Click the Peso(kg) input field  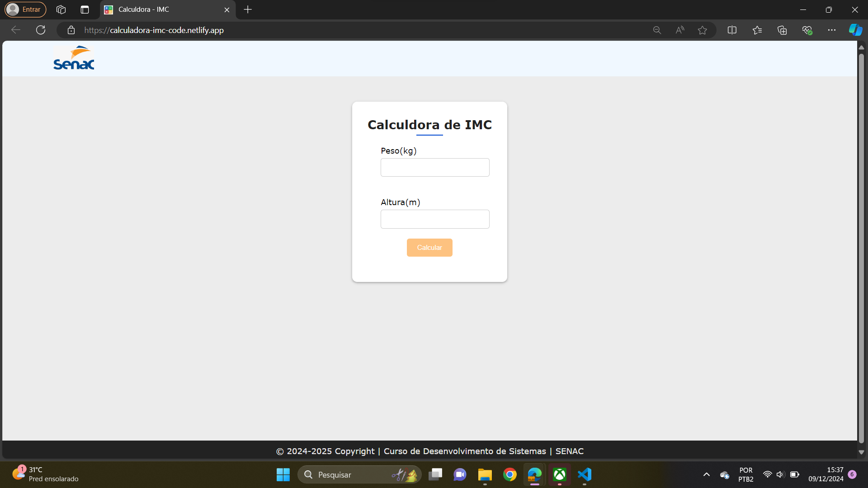click(x=435, y=167)
